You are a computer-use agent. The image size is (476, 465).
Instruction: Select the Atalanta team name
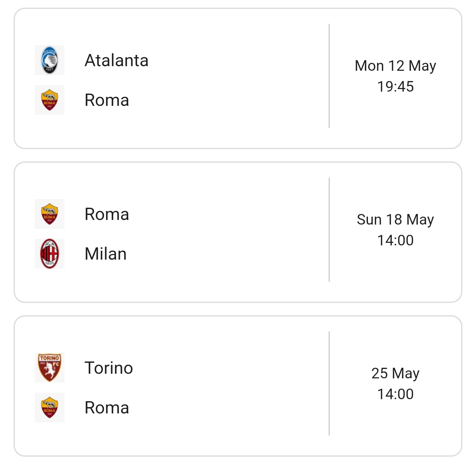(x=116, y=60)
